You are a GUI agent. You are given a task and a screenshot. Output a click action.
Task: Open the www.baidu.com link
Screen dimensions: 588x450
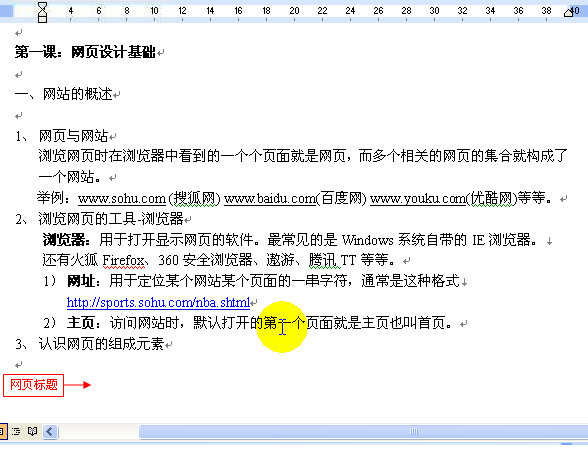(x=270, y=198)
